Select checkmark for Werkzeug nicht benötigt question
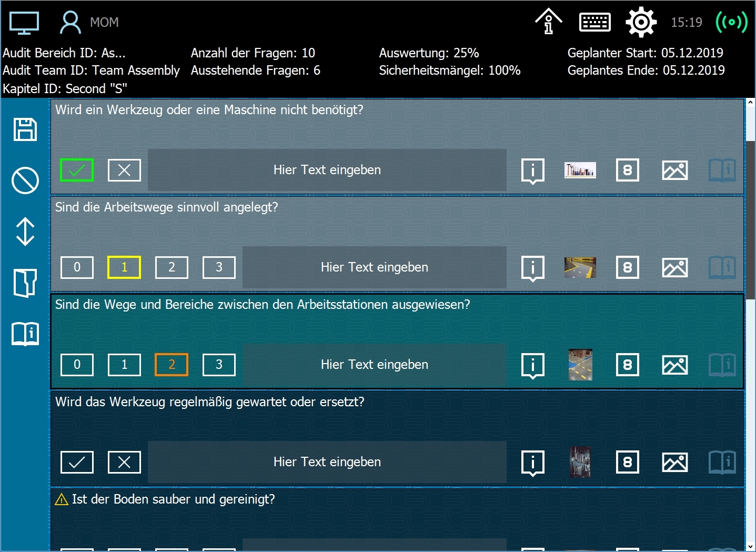Image resolution: width=756 pixels, height=552 pixels. (x=77, y=170)
